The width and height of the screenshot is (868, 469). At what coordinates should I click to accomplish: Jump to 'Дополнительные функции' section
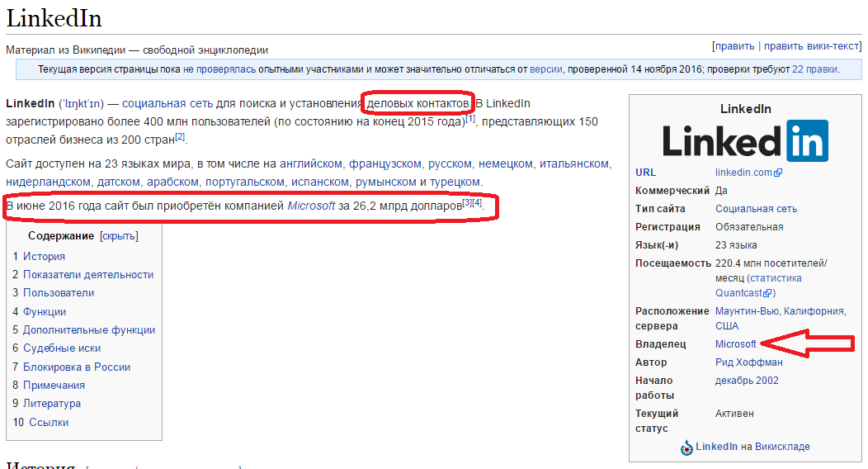pyautogui.click(x=88, y=330)
